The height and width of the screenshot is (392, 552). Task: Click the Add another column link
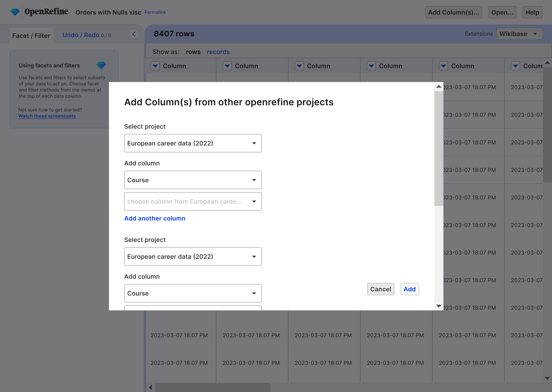tap(155, 218)
